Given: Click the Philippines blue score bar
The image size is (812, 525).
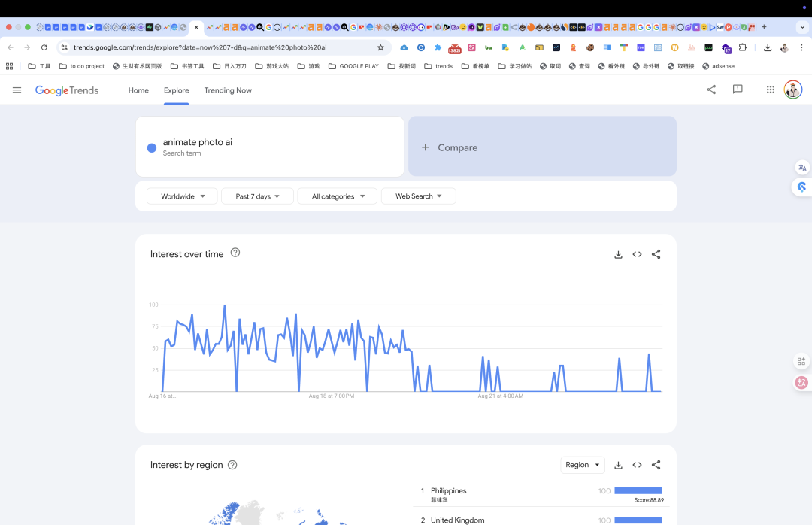Looking at the screenshot, I should pos(638,491).
